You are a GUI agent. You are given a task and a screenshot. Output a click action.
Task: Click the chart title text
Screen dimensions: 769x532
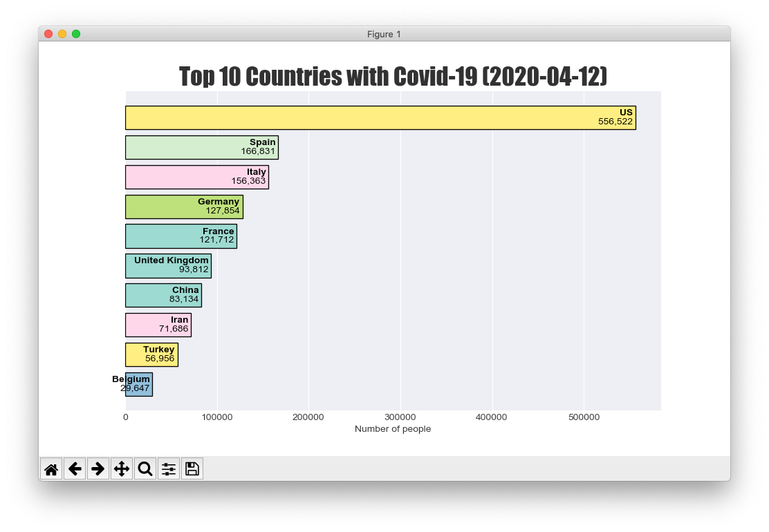393,77
